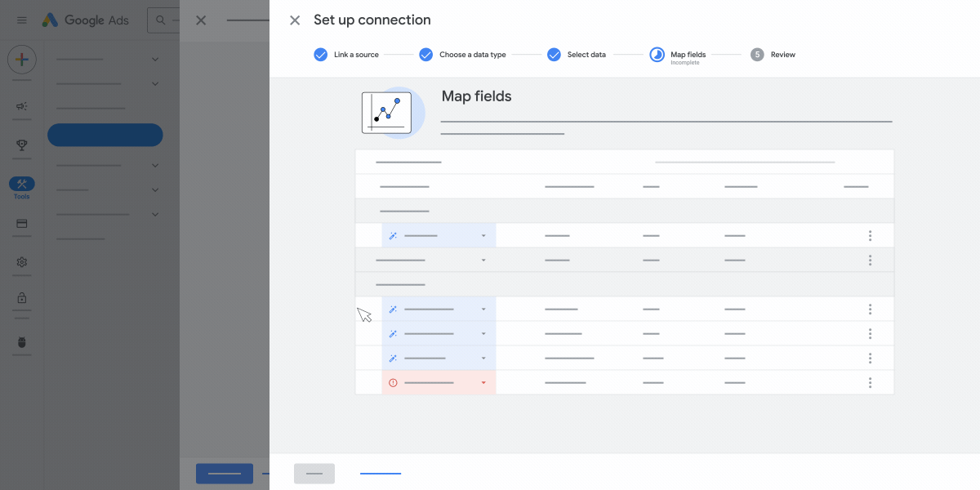980x490 pixels.
Task: Click the multicolor plus Create button
Action: click(x=22, y=60)
